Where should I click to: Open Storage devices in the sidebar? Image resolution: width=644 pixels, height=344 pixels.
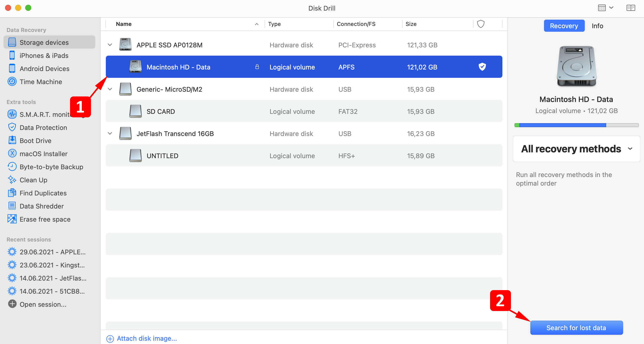tap(49, 42)
